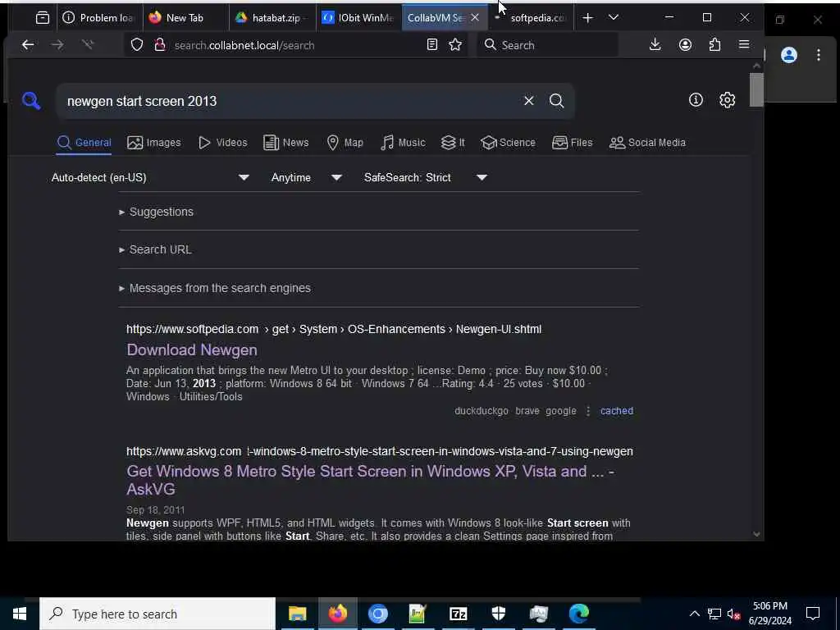This screenshot has width=840, height=630.
Task: Expand the Search URL section
Action: (155, 249)
